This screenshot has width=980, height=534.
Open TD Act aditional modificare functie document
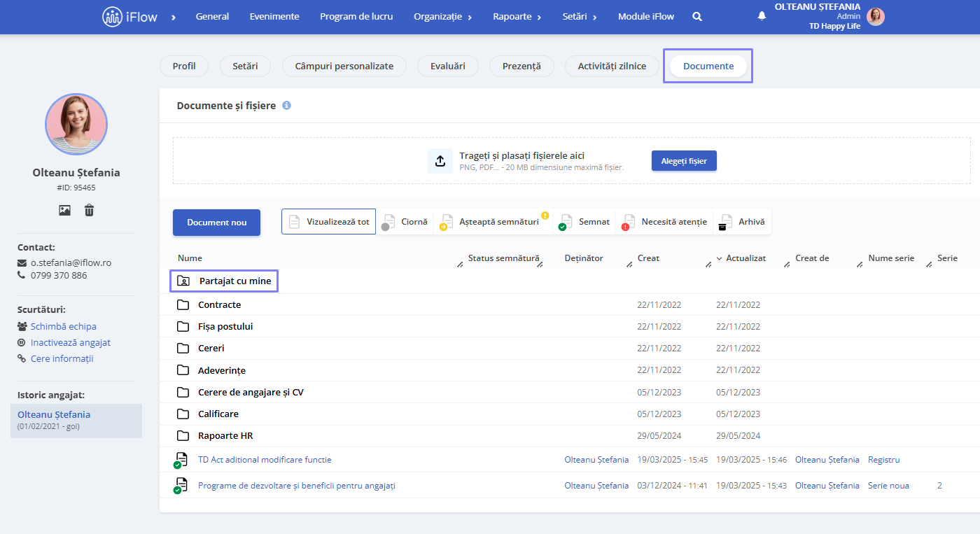[265, 460]
